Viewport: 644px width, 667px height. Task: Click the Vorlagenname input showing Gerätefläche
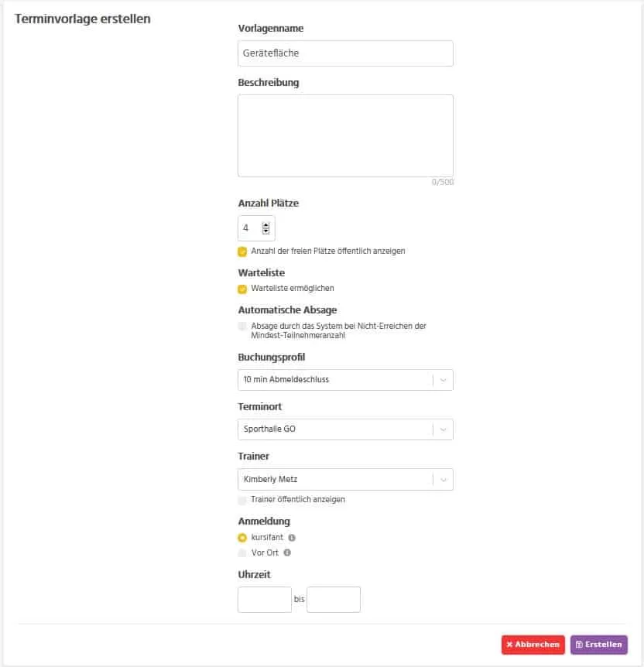tap(345, 53)
